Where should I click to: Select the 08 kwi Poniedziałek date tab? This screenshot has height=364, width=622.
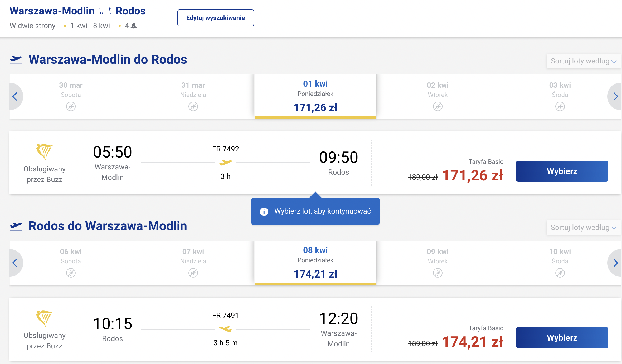[x=315, y=263]
